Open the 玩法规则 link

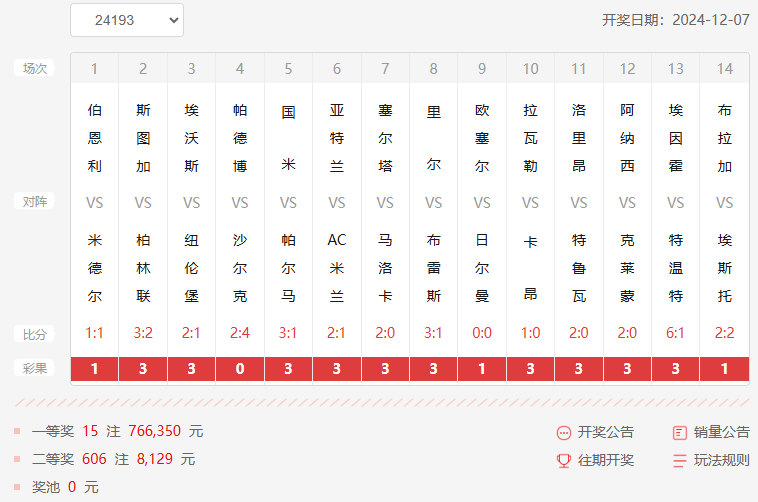click(721, 460)
